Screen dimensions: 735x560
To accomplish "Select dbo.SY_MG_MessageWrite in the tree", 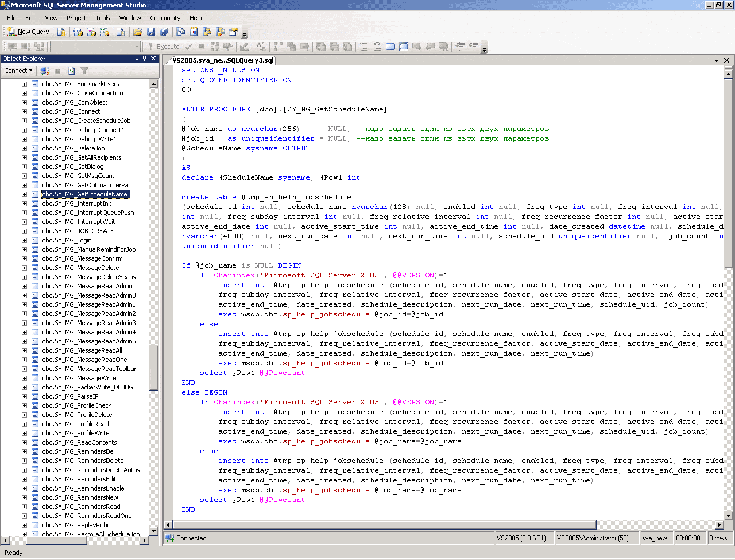I will pyautogui.click(x=79, y=378).
